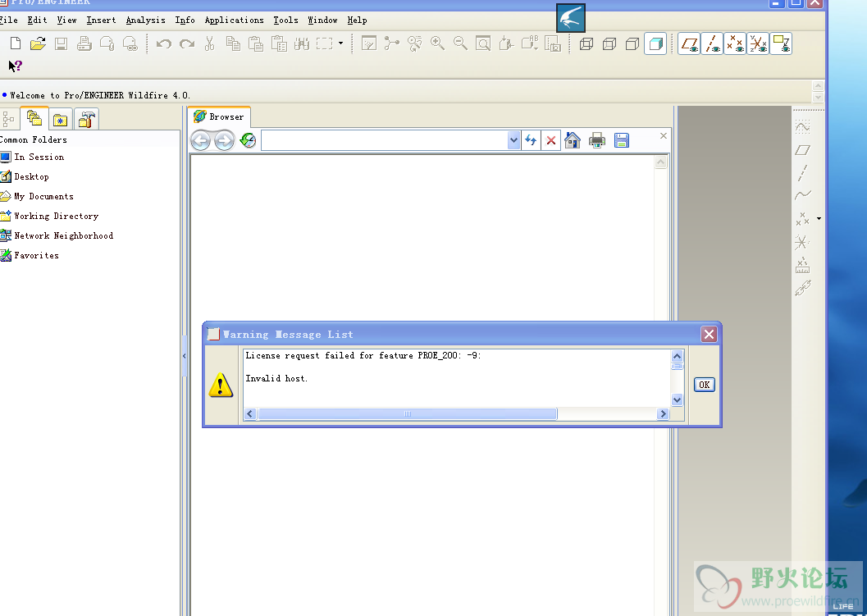Screen dimensions: 867x616
Task: Click the warning list scroll right arrow
Action: click(x=663, y=413)
